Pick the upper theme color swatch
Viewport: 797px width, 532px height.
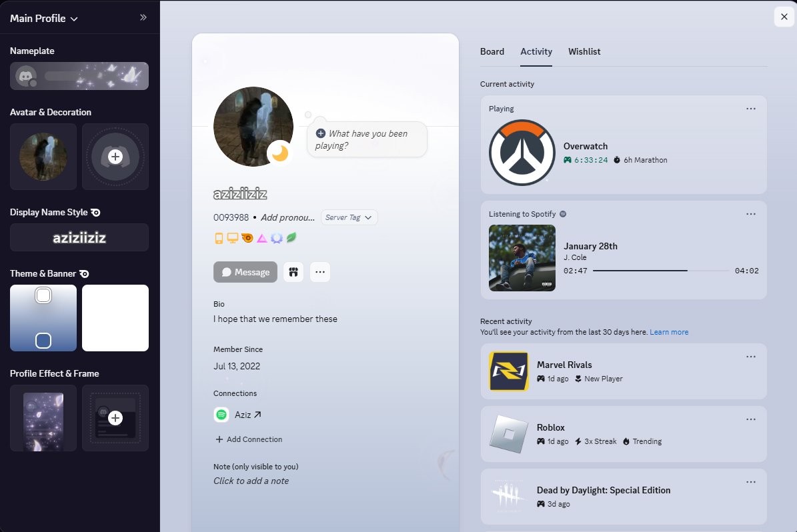[x=43, y=295]
